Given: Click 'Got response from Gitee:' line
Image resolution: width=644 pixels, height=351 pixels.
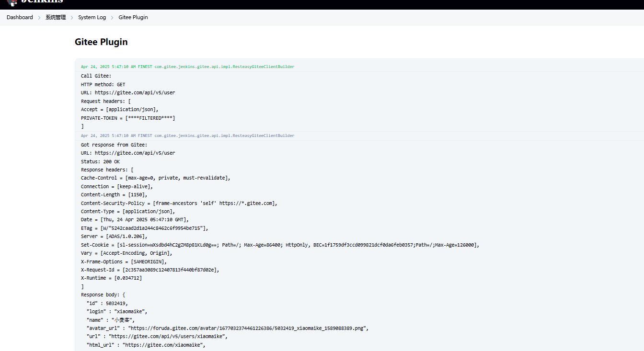Looking at the screenshot, I should click(x=114, y=145).
